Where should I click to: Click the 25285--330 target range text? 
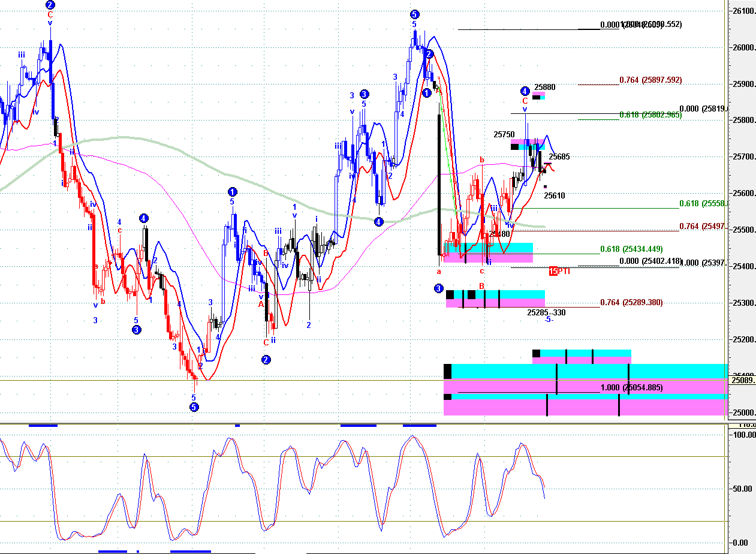546,312
